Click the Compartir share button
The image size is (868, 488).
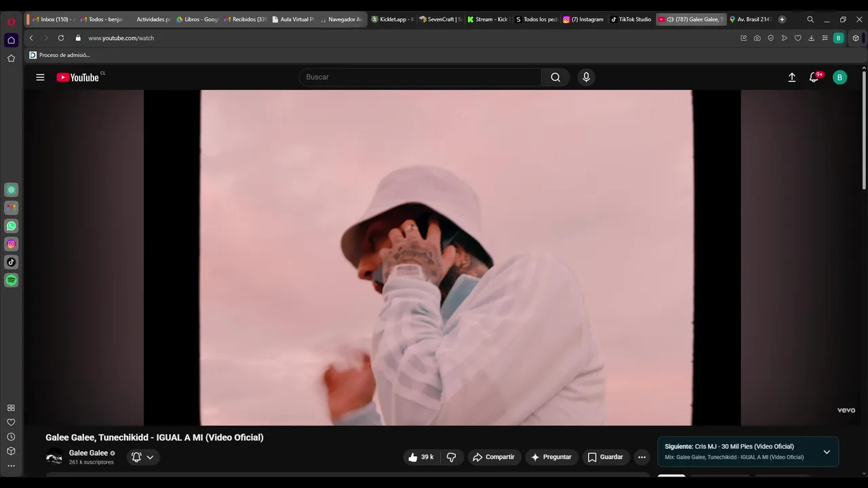tap(494, 457)
